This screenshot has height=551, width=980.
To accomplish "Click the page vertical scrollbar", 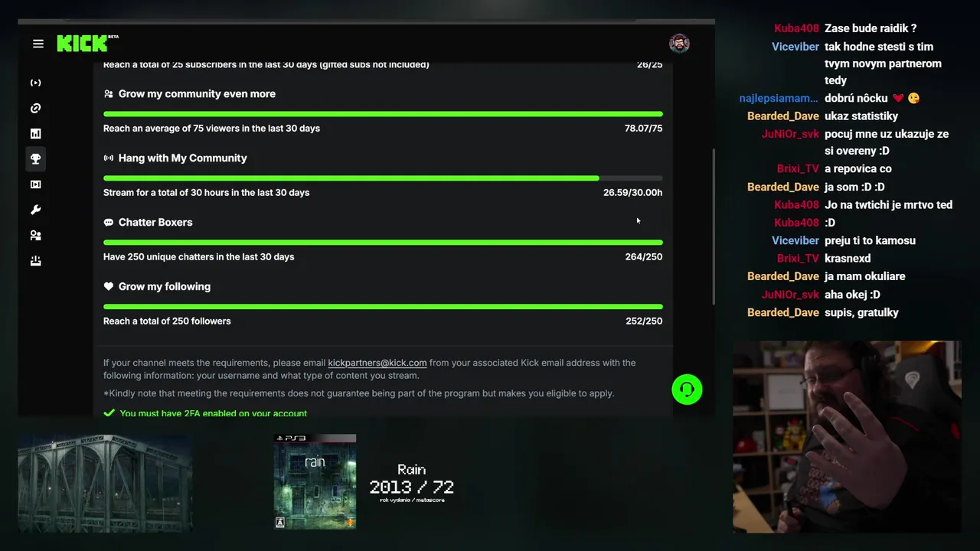I will pyautogui.click(x=714, y=227).
